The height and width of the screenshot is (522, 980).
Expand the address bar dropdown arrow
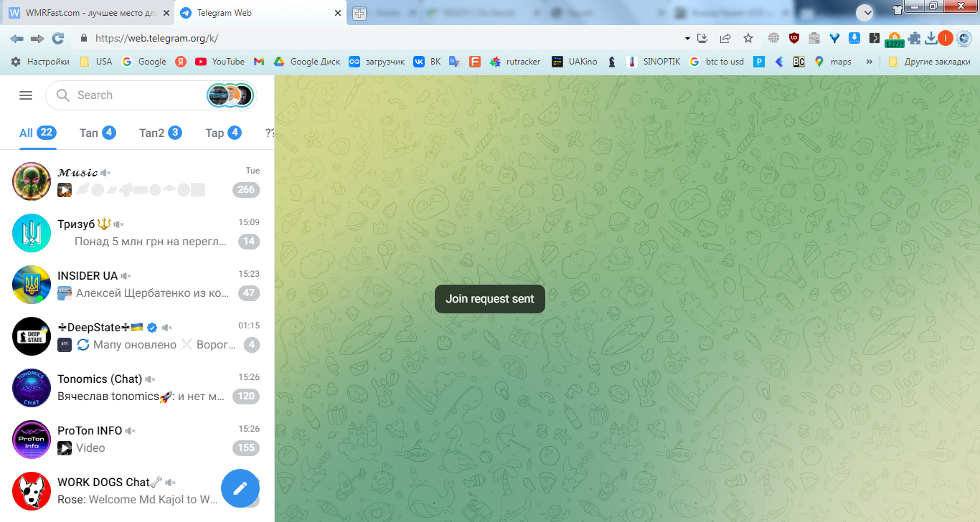tap(687, 38)
